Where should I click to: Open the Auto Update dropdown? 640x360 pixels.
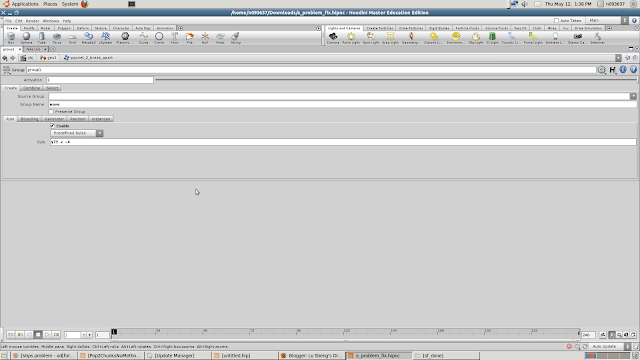pos(610,347)
